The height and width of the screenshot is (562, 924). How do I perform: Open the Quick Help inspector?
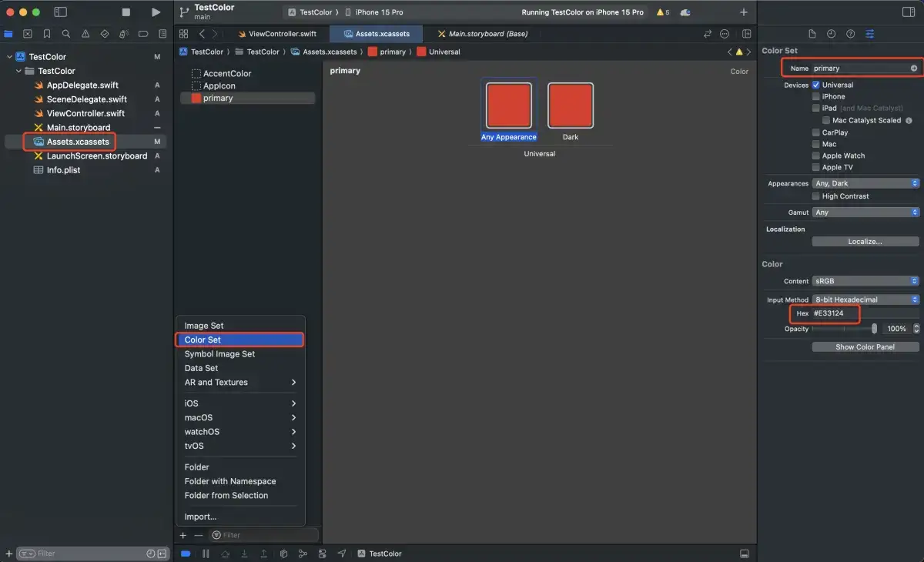coord(850,34)
